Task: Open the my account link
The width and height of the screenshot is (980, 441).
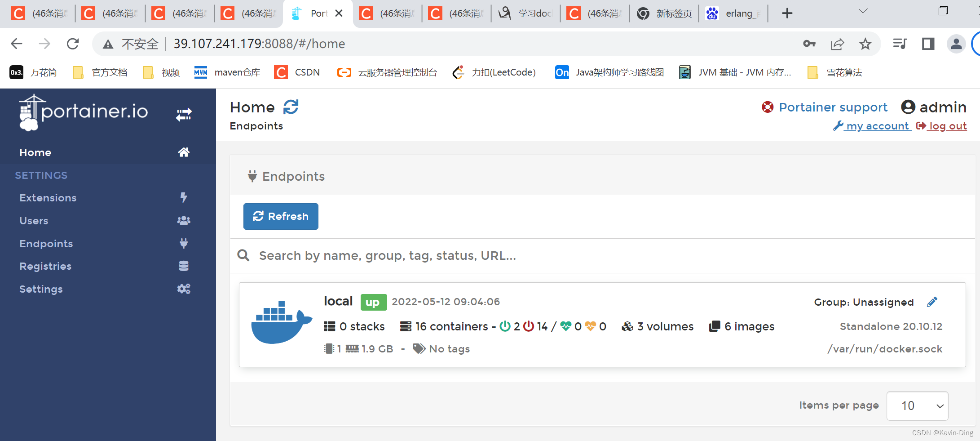Action: 872,126
